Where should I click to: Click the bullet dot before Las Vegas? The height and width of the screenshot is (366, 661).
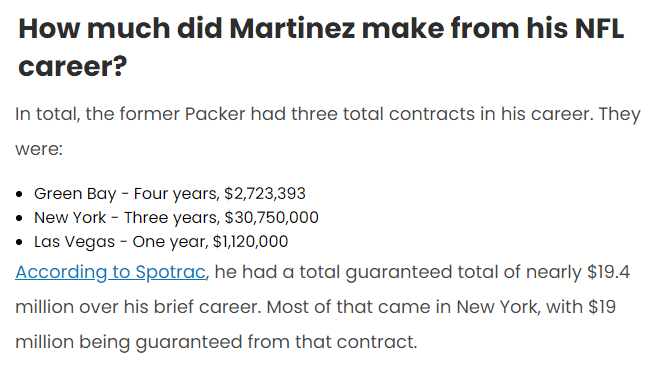(19, 242)
